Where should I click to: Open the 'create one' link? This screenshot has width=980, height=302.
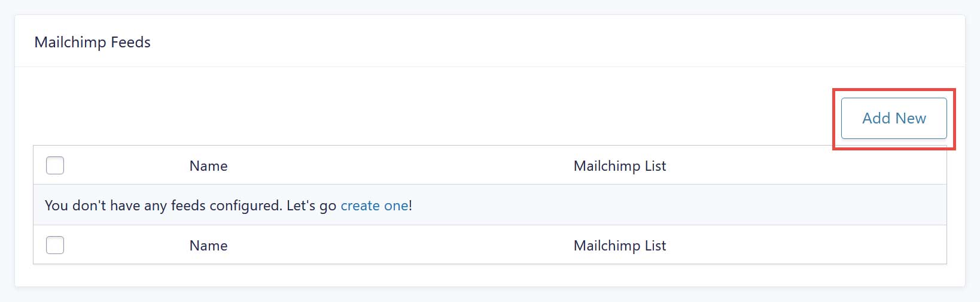click(375, 206)
